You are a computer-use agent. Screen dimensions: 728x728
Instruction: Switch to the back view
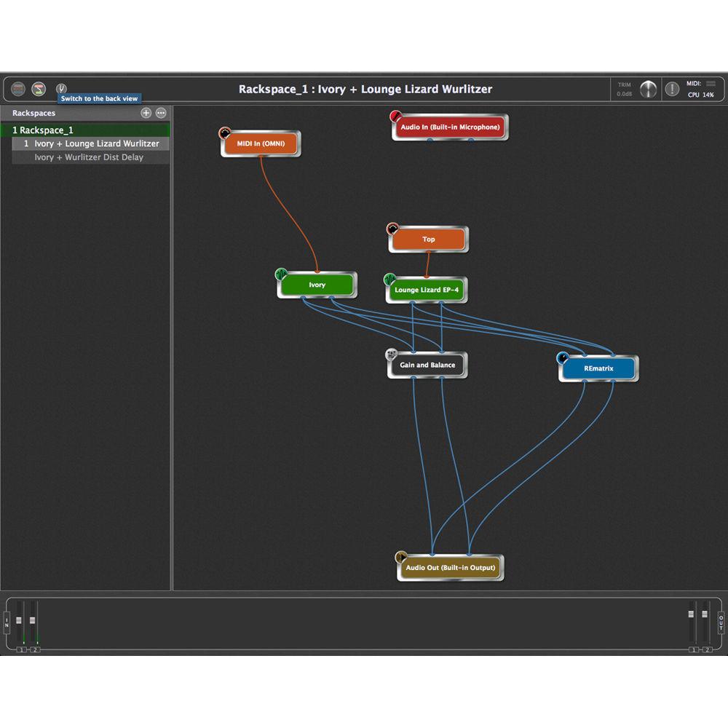coord(62,87)
